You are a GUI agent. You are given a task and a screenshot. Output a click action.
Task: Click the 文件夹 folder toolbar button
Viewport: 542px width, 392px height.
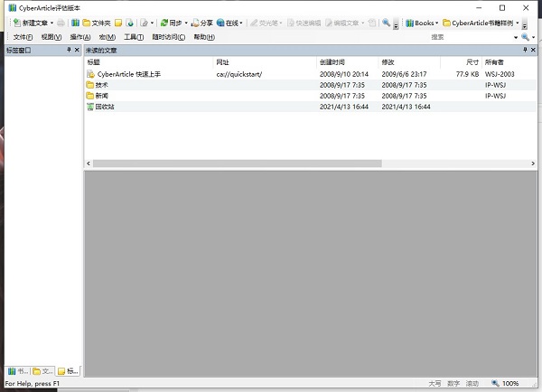[97, 23]
